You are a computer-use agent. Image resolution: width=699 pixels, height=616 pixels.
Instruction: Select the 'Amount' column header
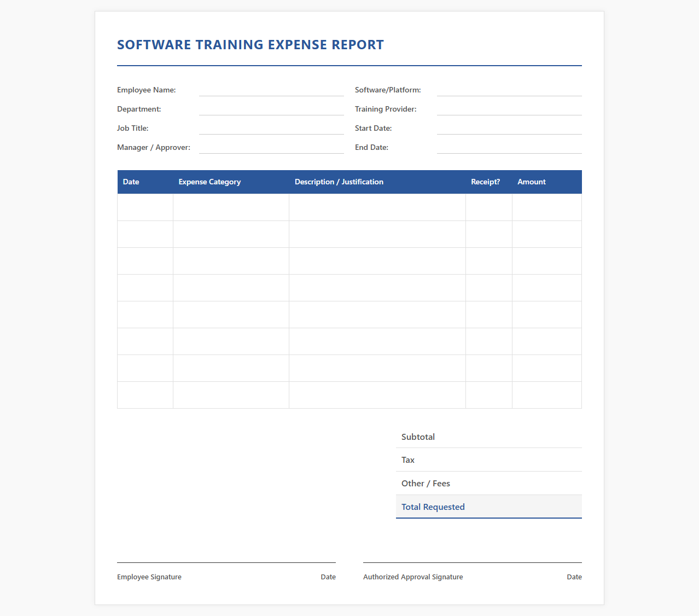(547, 182)
